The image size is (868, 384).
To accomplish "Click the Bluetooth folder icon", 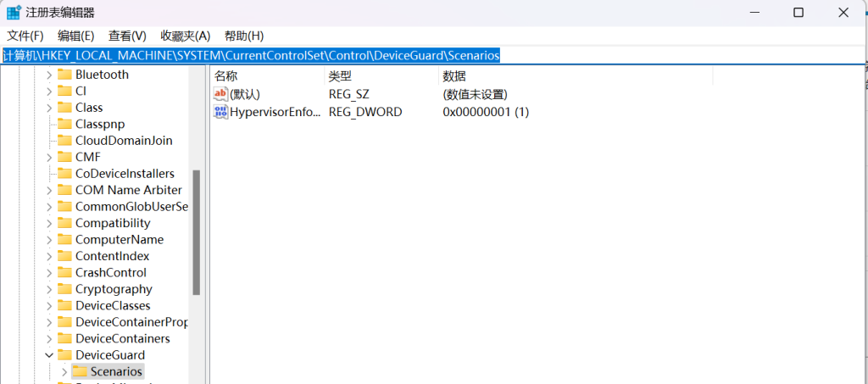I will click(x=64, y=74).
